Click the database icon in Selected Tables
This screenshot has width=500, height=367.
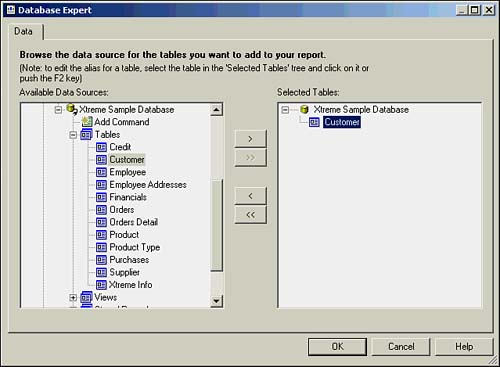point(304,109)
